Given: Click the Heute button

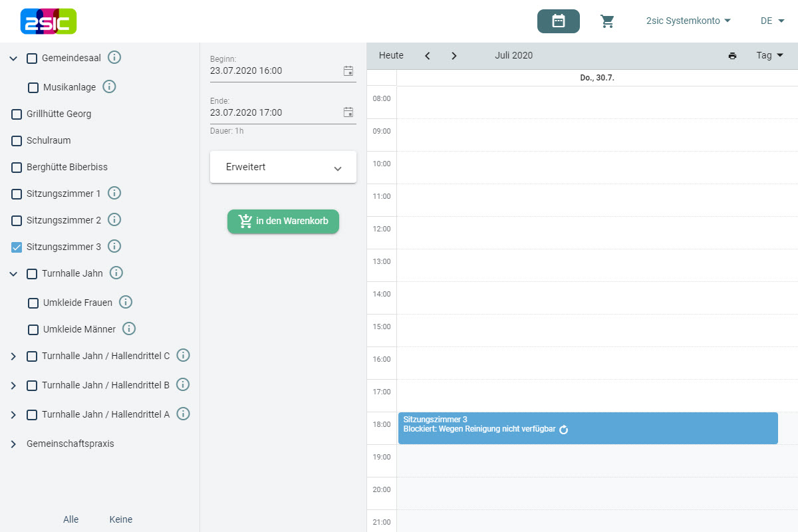Looking at the screenshot, I should pyautogui.click(x=391, y=56).
